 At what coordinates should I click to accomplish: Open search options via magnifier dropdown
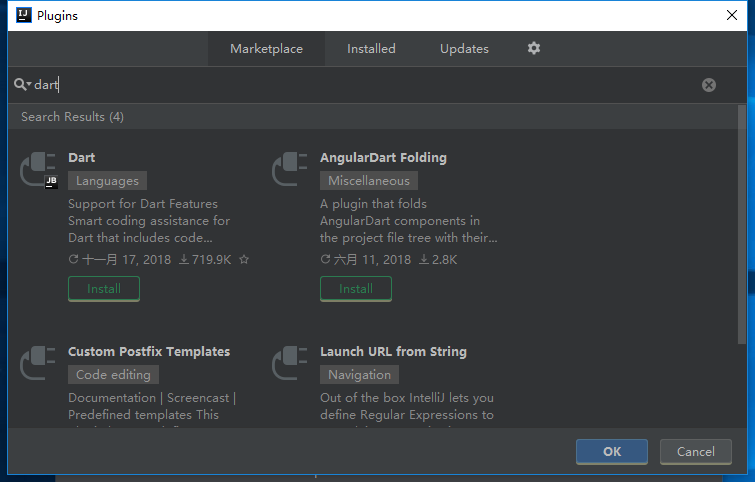(x=22, y=85)
